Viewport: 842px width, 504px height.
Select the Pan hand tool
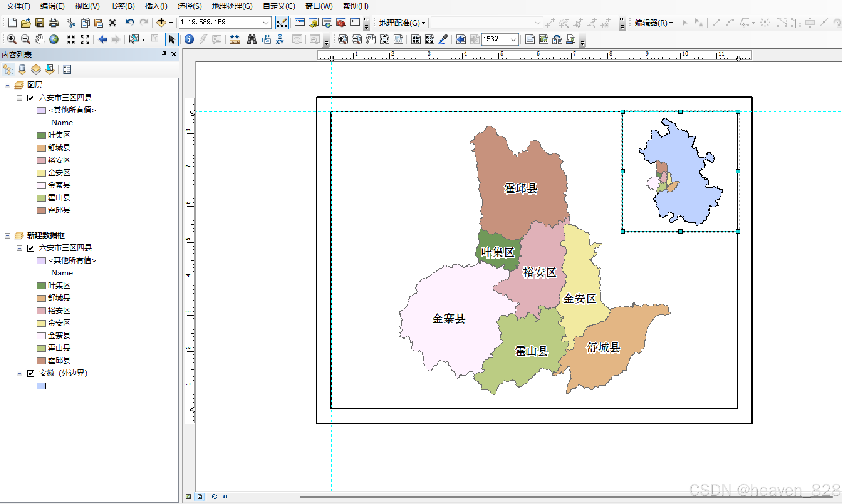[39, 39]
